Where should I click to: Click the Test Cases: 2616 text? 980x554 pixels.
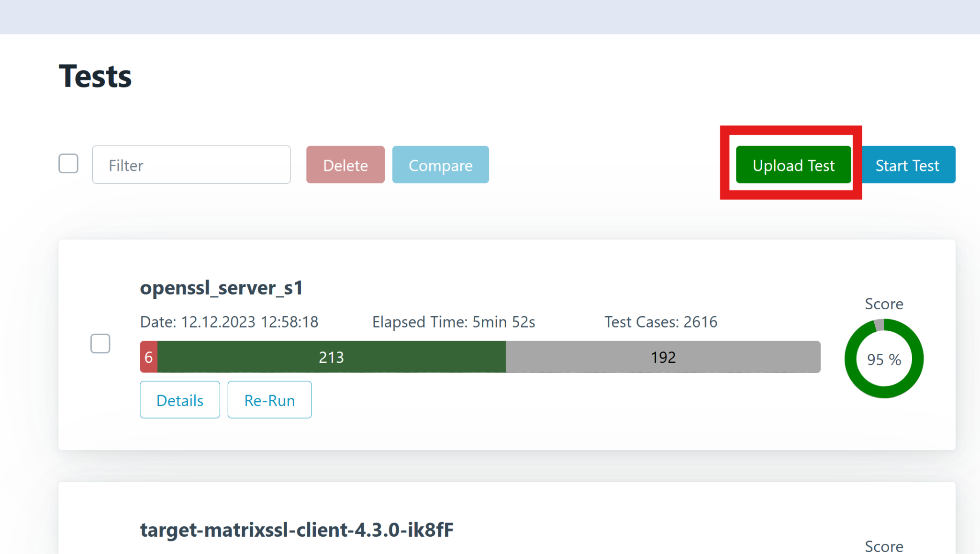661,322
